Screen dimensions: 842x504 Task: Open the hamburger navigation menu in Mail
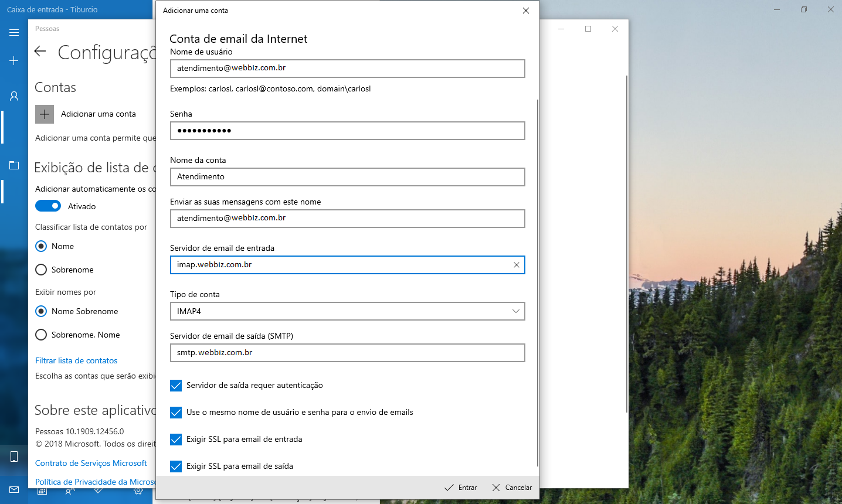(14, 33)
